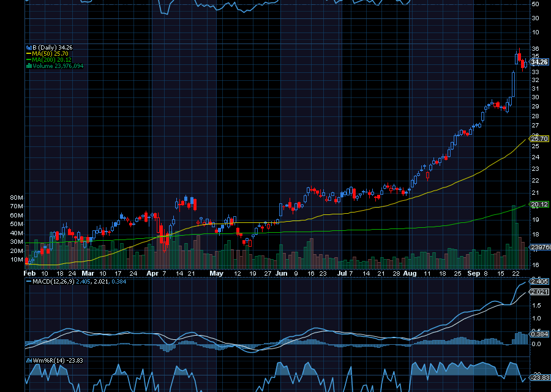Jump to Jun on the date axis
551x392 pixels.
282,274
